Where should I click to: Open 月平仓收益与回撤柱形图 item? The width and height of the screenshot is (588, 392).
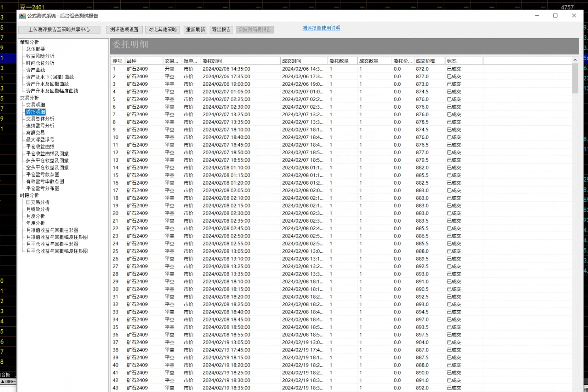tap(52, 244)
